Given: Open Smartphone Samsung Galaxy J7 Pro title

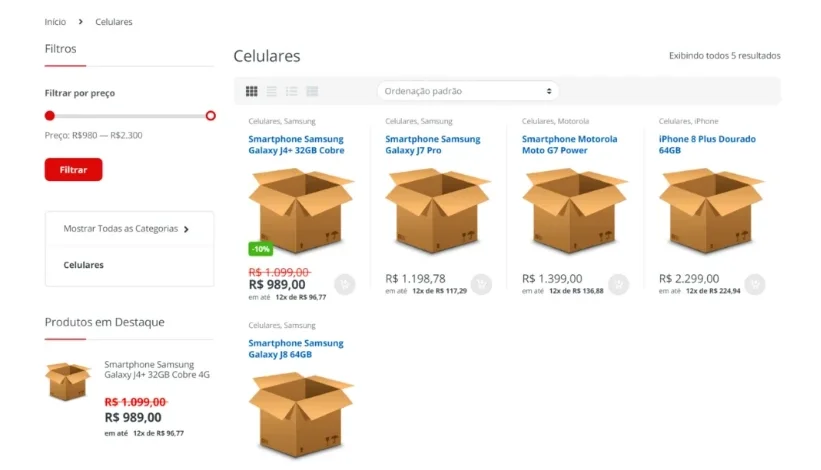Looking at the screenshot, I should (432, 144).
